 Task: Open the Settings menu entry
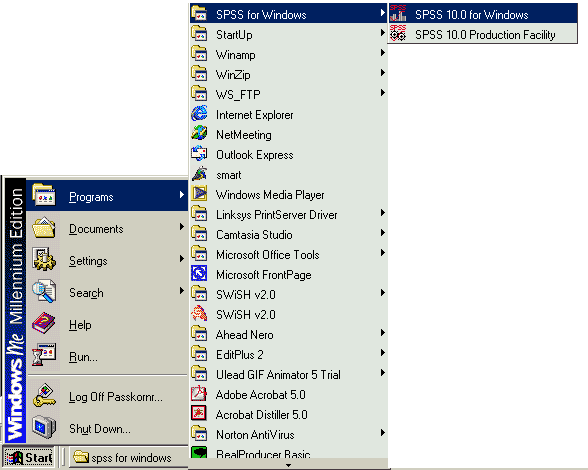click(x=107, y=260)
